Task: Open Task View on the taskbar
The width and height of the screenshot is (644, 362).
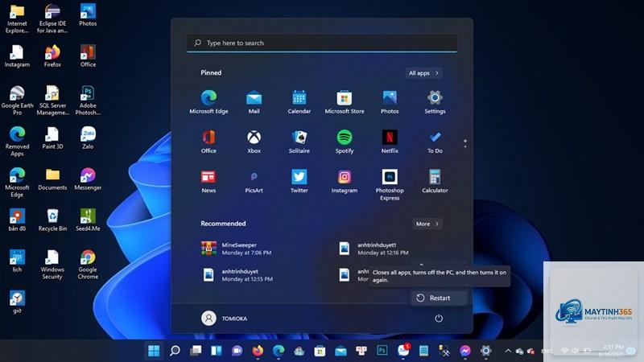Action: 196,351
